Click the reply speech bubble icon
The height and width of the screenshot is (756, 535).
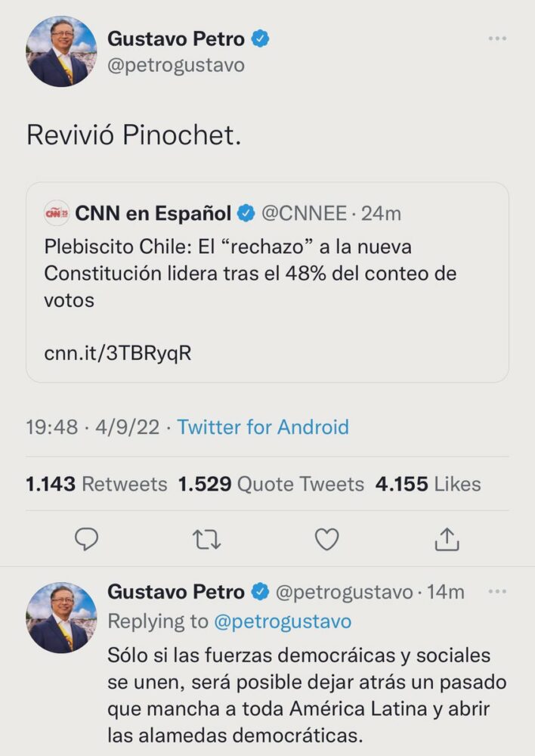click(x=88, y=539)
